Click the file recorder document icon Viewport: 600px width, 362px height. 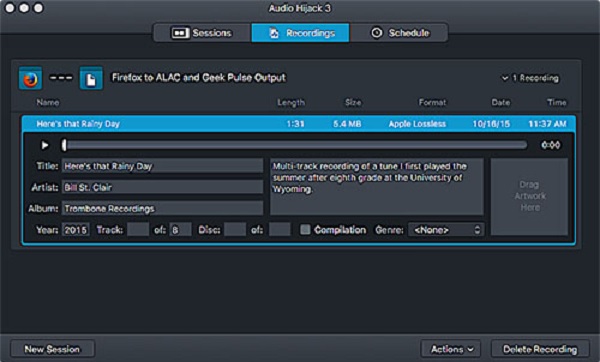(91, 78)
